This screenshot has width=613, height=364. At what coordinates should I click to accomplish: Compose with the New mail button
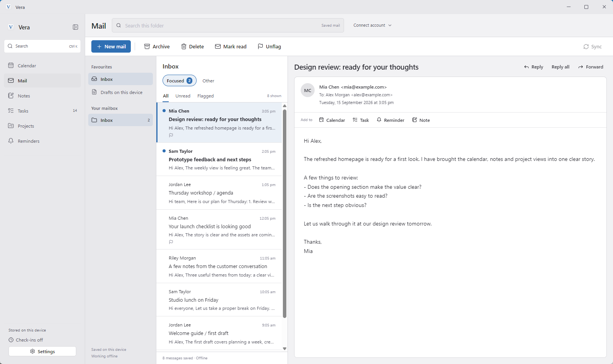[111, 46]
